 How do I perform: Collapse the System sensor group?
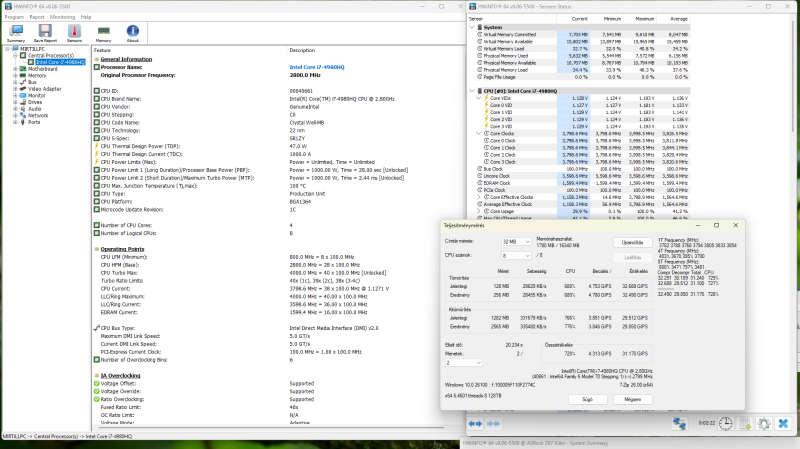[x=472, y=27]
